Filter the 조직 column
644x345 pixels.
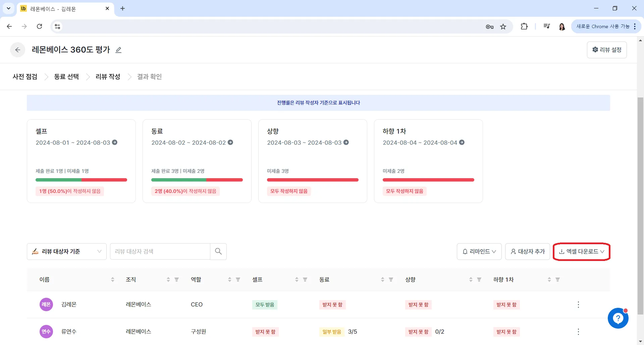click(177, 280)
